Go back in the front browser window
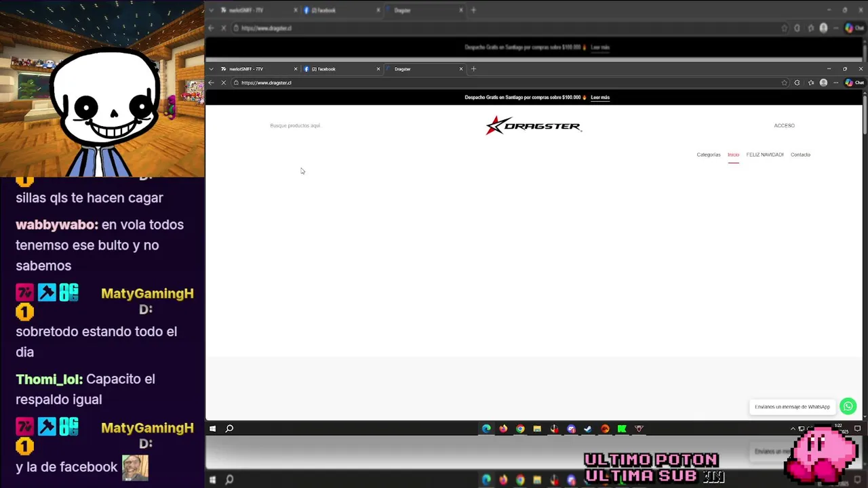 [211, 83]
